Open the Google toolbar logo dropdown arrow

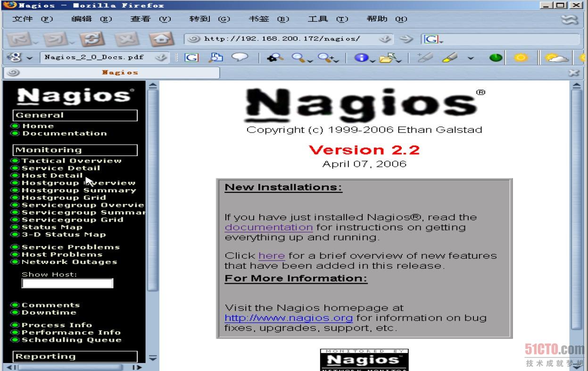point(30,58)
